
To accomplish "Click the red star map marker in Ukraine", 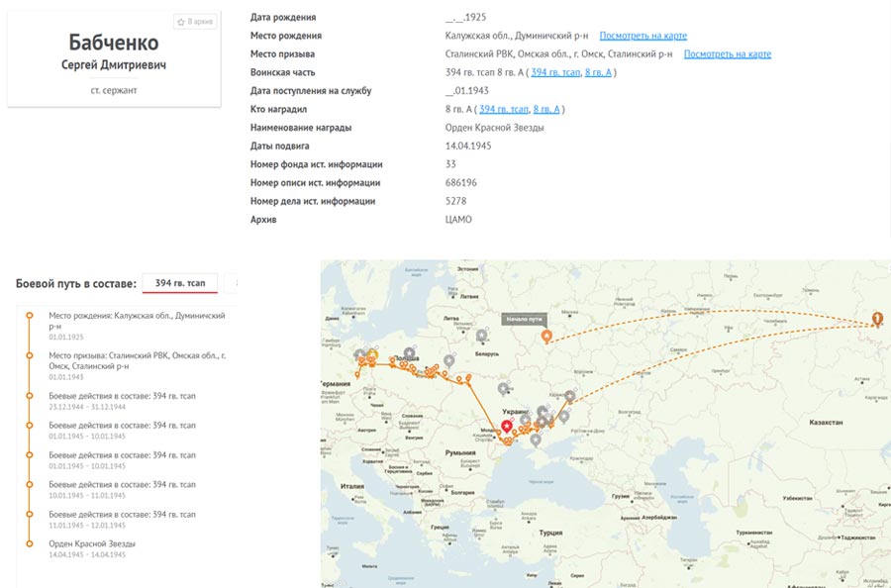I will click(506, 427).
